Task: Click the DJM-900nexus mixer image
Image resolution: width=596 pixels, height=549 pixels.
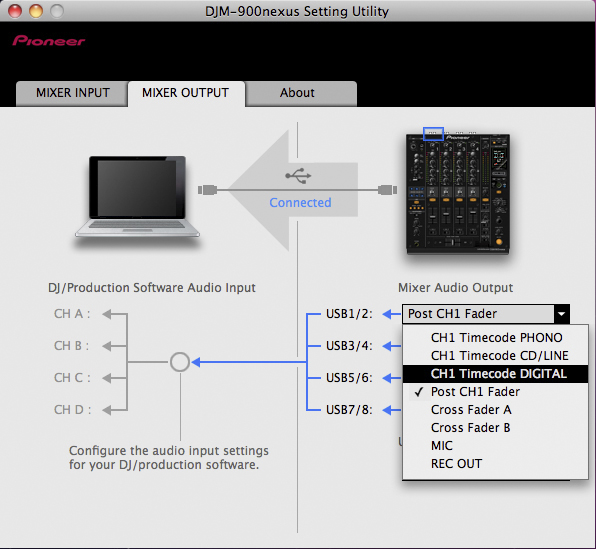Action: pos(458,194)
